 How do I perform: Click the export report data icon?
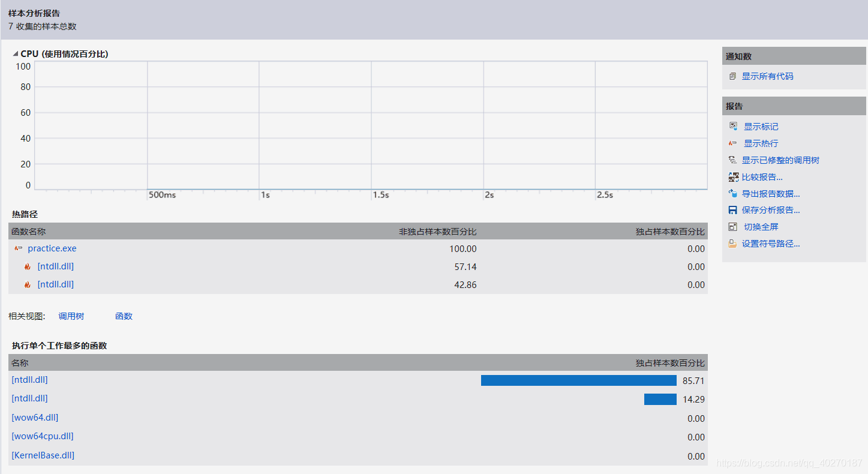[732, 193]
